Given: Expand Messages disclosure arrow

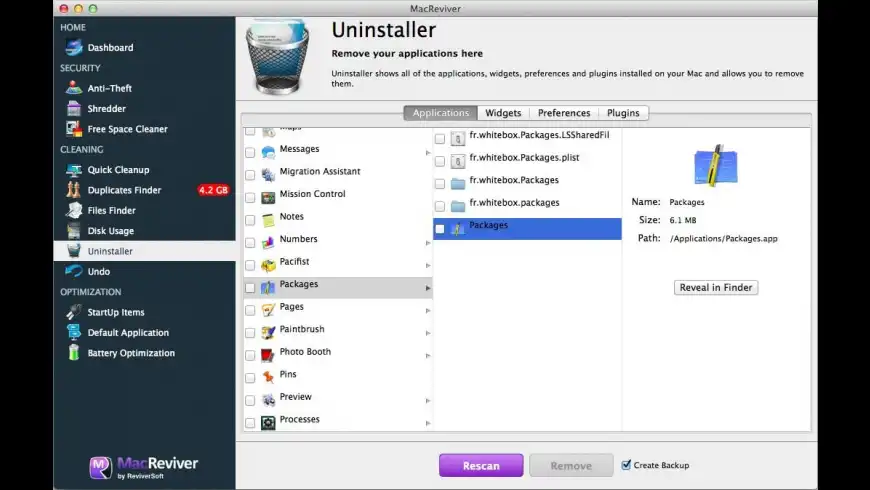Looking at the screenshot, I should (428, 153).
